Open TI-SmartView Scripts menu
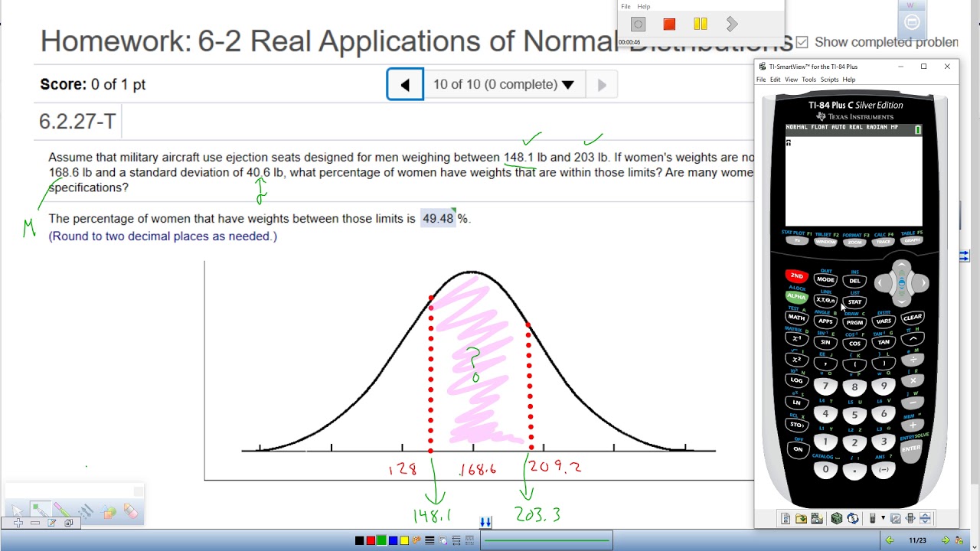 pyautogui.click(x=830, y=80)
